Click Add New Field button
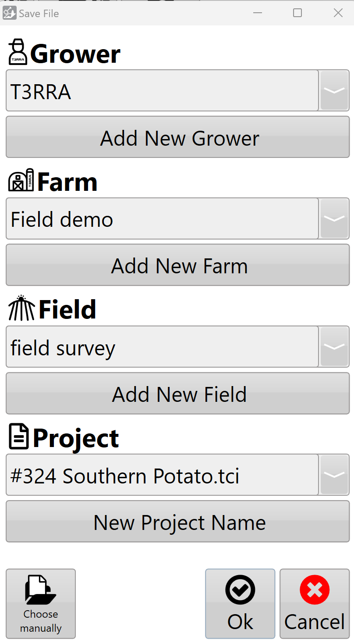 click(177, 394)
